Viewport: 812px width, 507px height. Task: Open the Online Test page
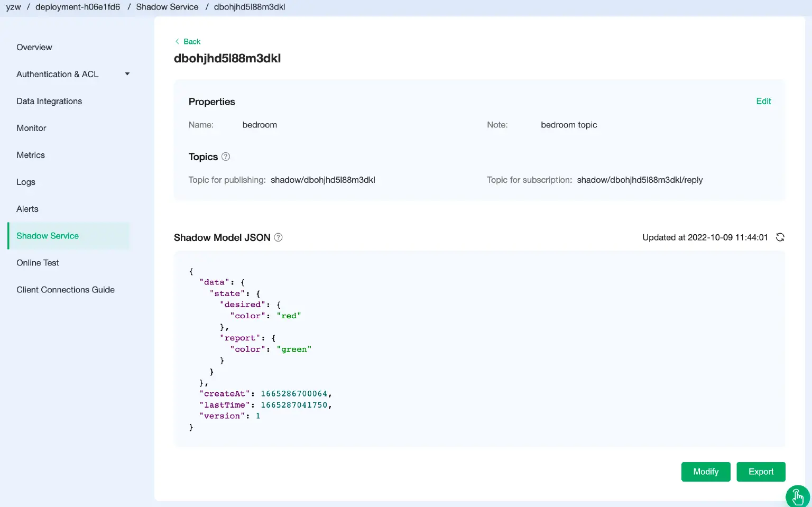[x=38, y=263]
